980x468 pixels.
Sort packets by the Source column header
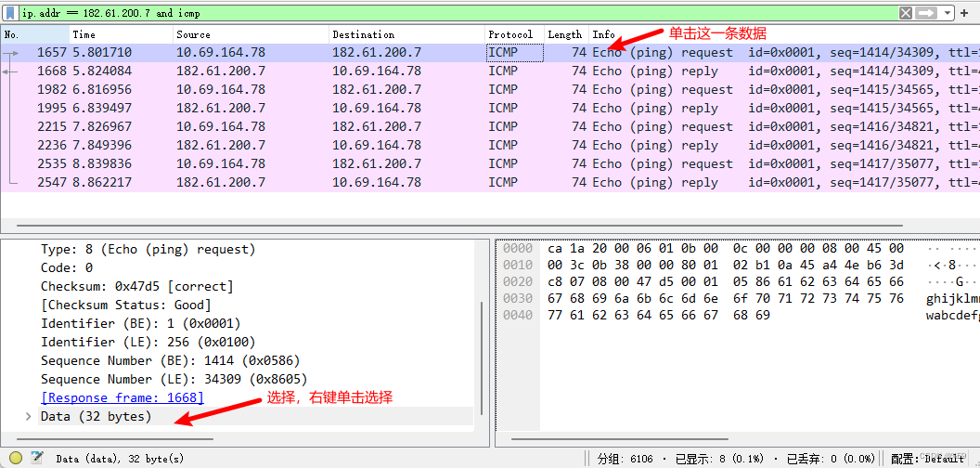point(251,34)
